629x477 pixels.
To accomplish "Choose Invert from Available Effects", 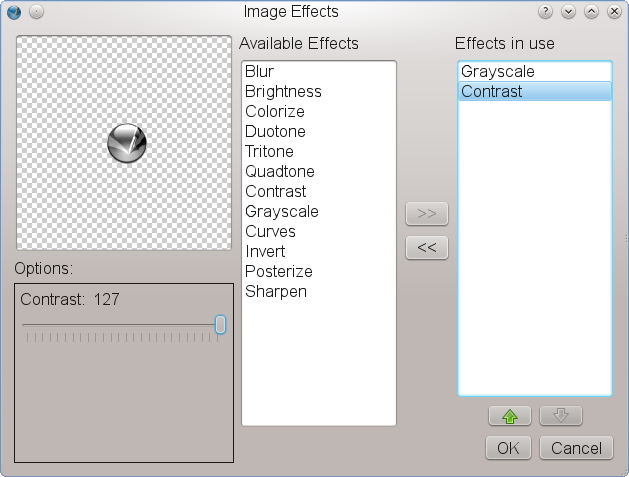I will (265, 252).
